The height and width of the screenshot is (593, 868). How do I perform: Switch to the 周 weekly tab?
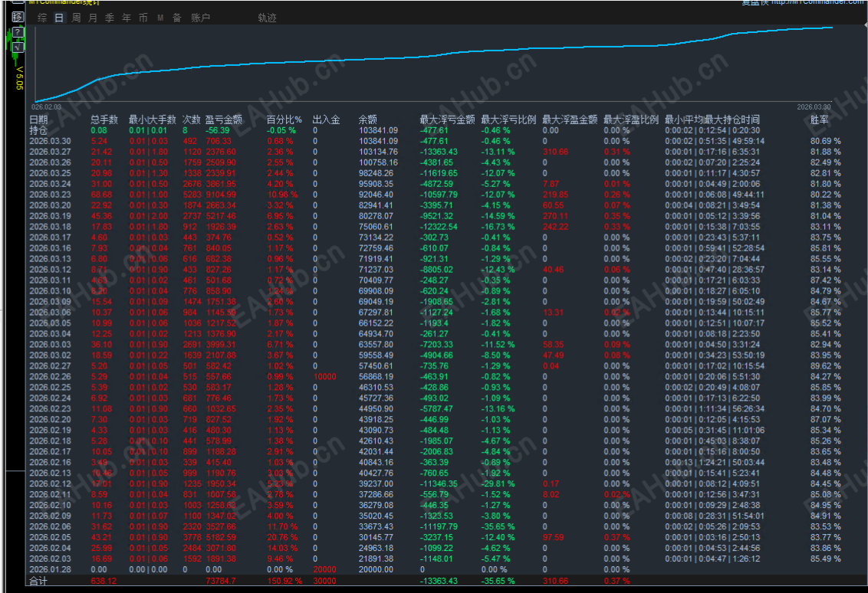pos(76,18)
